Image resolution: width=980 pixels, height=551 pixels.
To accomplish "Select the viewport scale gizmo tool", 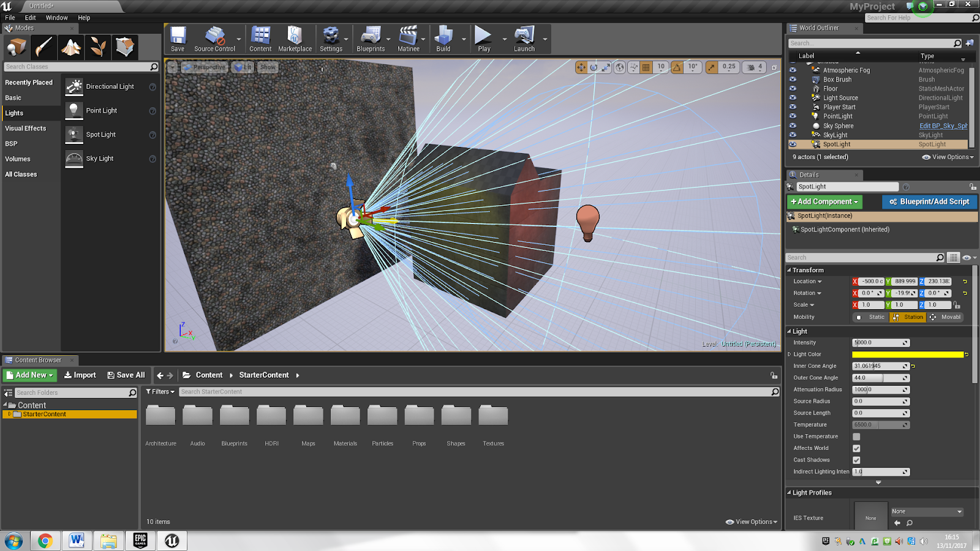I will 606,67.
